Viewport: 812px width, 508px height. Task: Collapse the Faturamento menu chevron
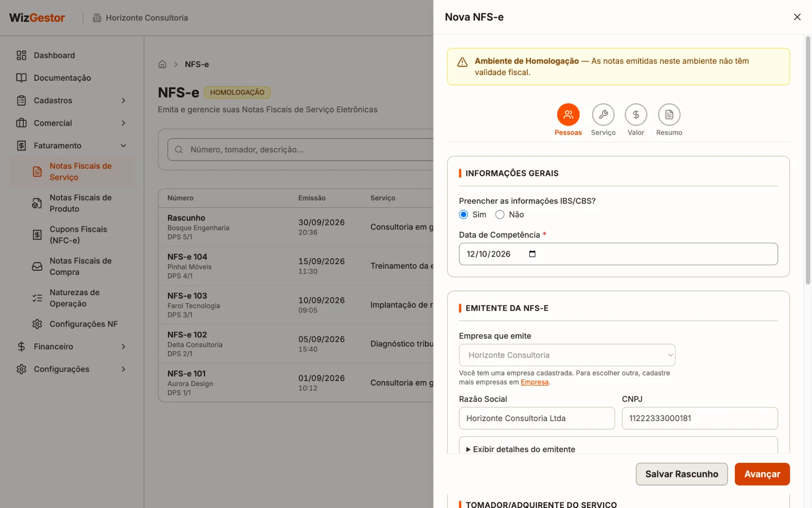[x=123, y=146]
